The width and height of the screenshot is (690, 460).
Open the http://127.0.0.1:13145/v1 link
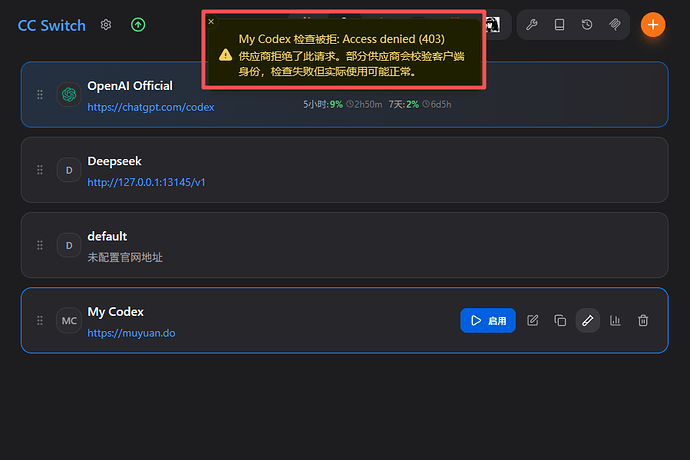click(x=146, y=182)
